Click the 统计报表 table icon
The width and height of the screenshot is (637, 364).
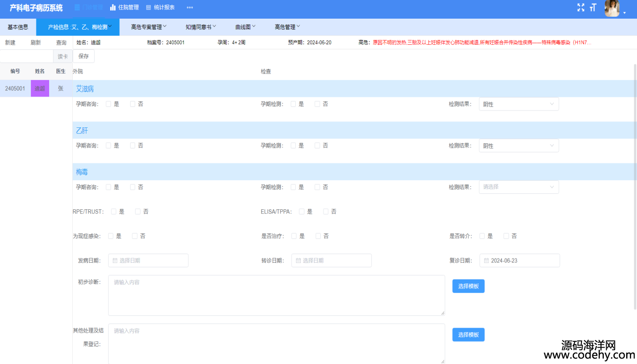click(149, 7)
